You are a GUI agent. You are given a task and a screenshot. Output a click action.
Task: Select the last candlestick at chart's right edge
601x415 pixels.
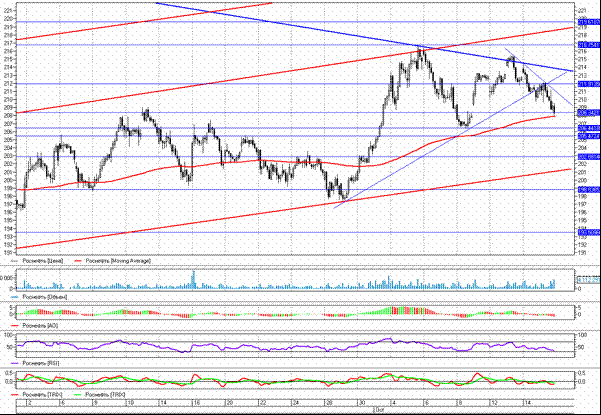tap(554, 110)
